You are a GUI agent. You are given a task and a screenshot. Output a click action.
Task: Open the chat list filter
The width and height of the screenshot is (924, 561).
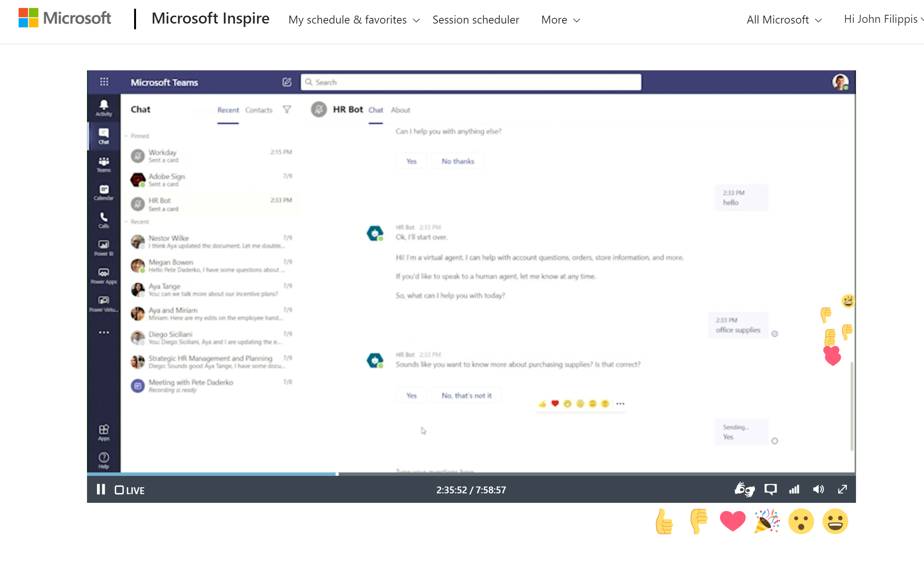(287, 109)
